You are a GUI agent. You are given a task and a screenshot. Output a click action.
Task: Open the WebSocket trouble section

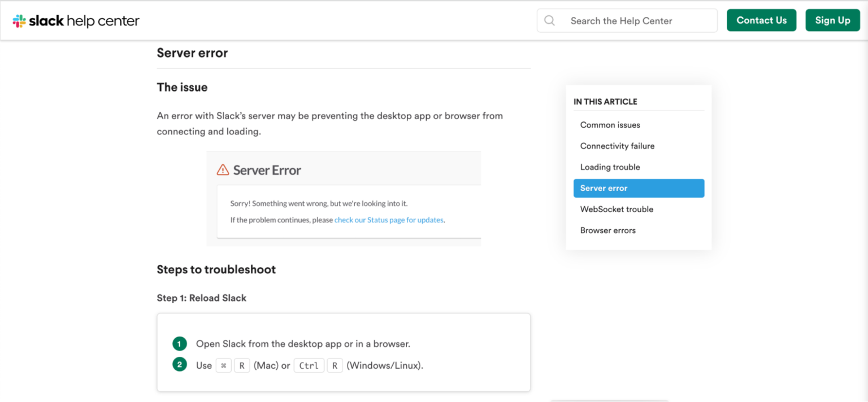[x=617, y=209]
